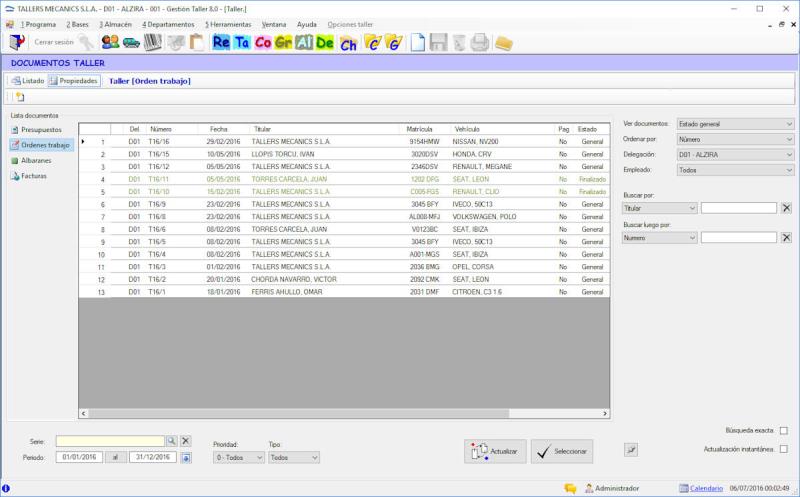The width and height of the screenshot is (800, 497).
Task: Open the 'Gr' module icon
Action: click(x=283, y=42)
